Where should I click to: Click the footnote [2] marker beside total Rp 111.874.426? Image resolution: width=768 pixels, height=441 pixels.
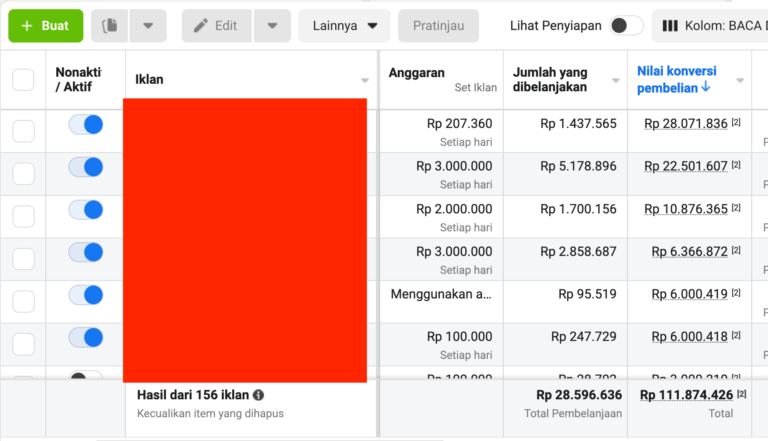(741, 395)
